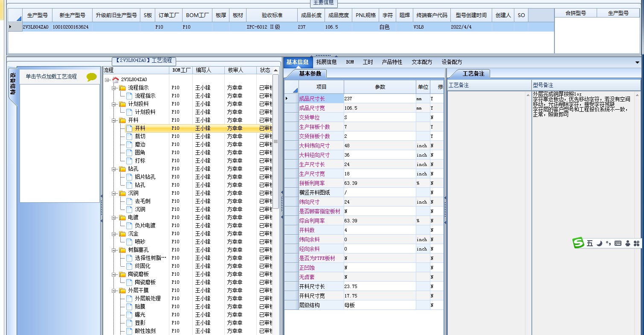Viewport: 644px width, 335px height.
Task: Open the 工时 tab
Action: coord(368,62)
